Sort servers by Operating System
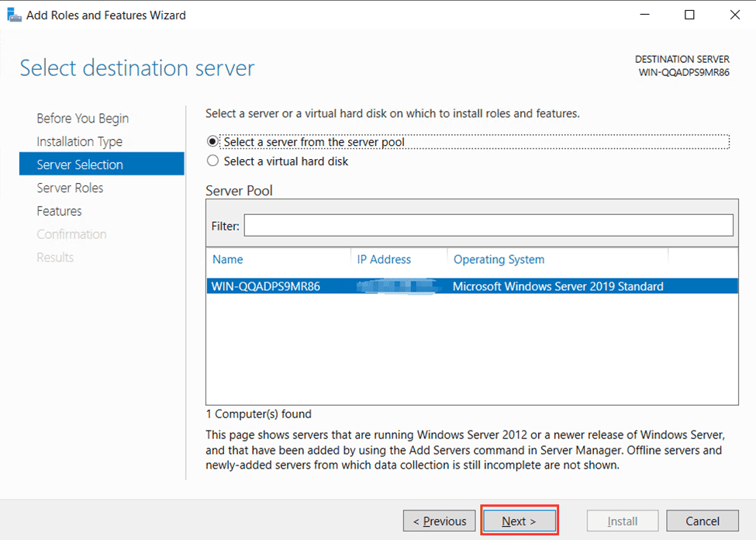 [x=499, y=259]
